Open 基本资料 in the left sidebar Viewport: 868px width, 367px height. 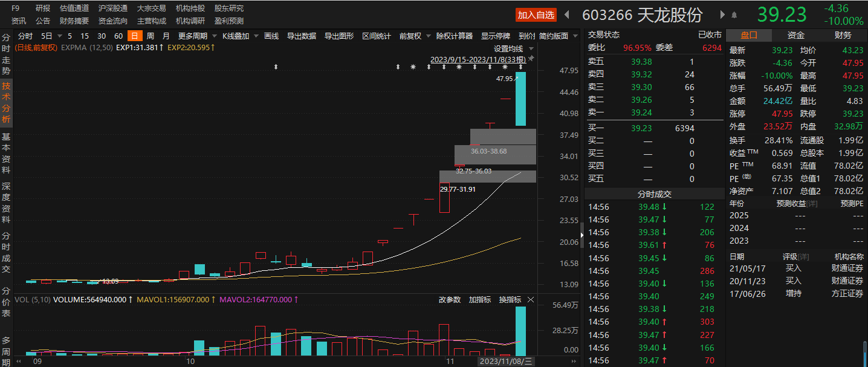pyautogui.click(x=6, y=154)
